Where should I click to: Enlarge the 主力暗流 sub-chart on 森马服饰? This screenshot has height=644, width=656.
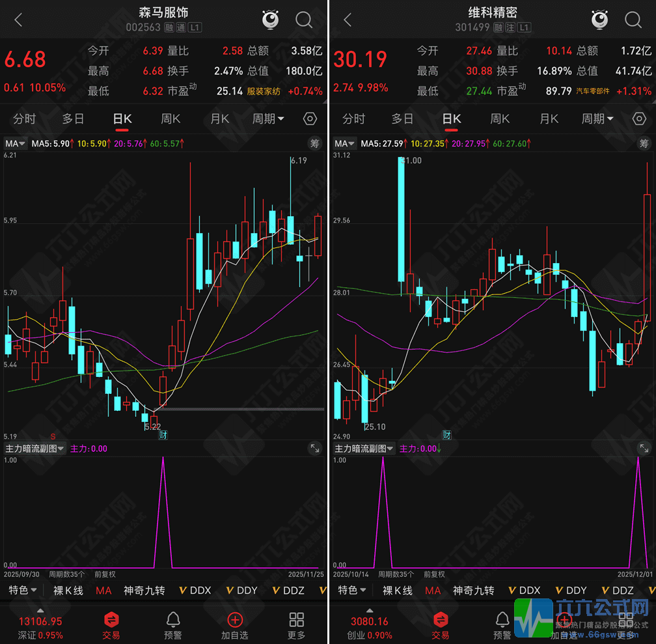[314, 449]
